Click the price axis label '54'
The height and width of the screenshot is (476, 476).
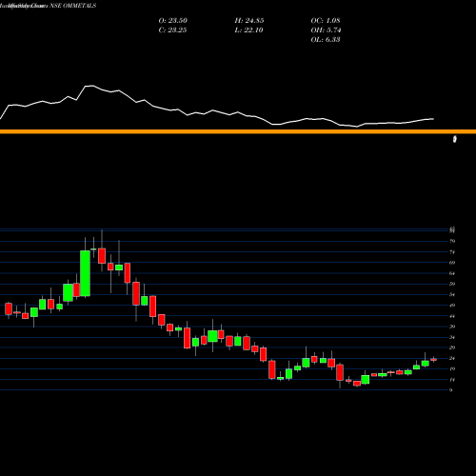pyautogui.click(x=452, y=294)
